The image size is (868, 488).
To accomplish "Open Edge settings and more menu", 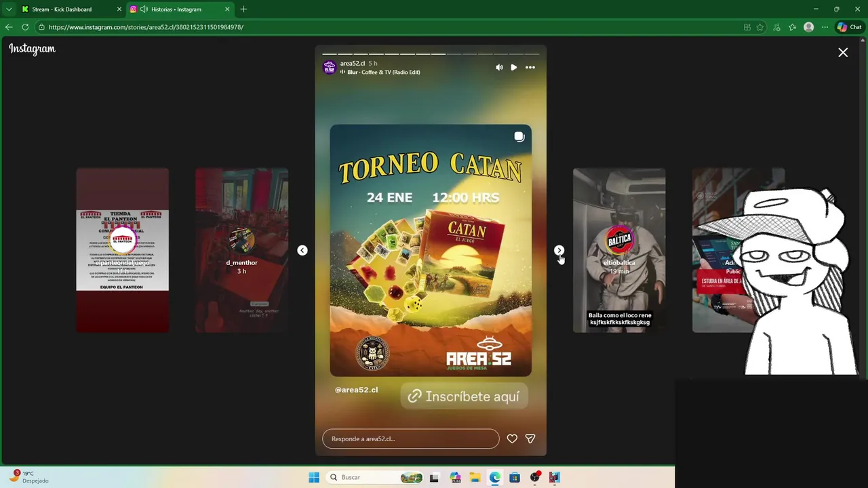I will 825,27.
